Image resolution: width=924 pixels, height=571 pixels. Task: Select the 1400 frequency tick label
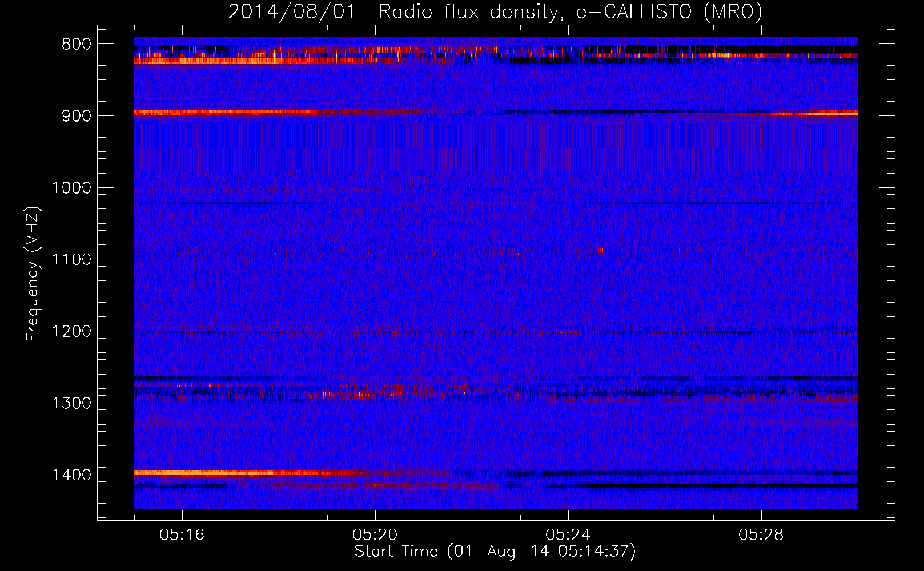click(x=71, y=475)
